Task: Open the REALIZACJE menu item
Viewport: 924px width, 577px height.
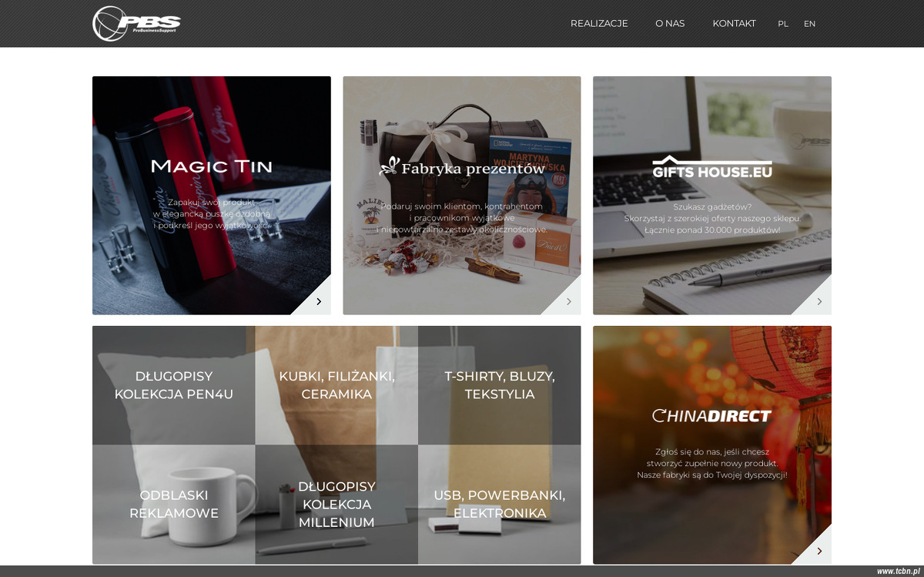Action: pos(599,23)
